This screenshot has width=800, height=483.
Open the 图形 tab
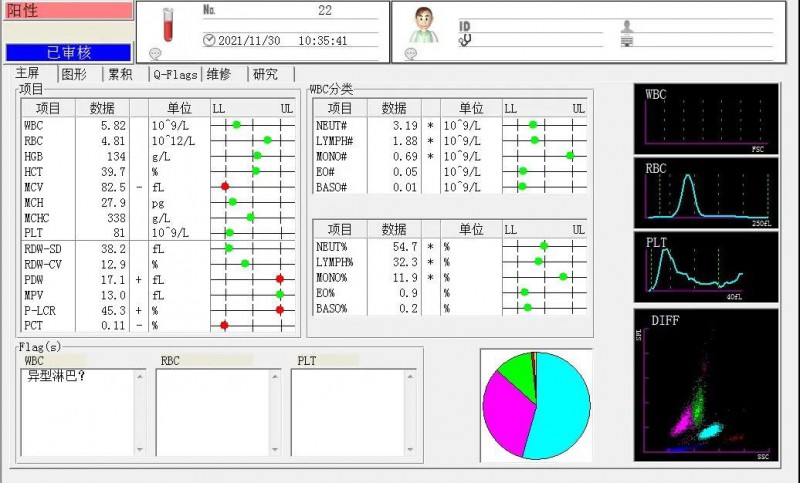point(74,74)
